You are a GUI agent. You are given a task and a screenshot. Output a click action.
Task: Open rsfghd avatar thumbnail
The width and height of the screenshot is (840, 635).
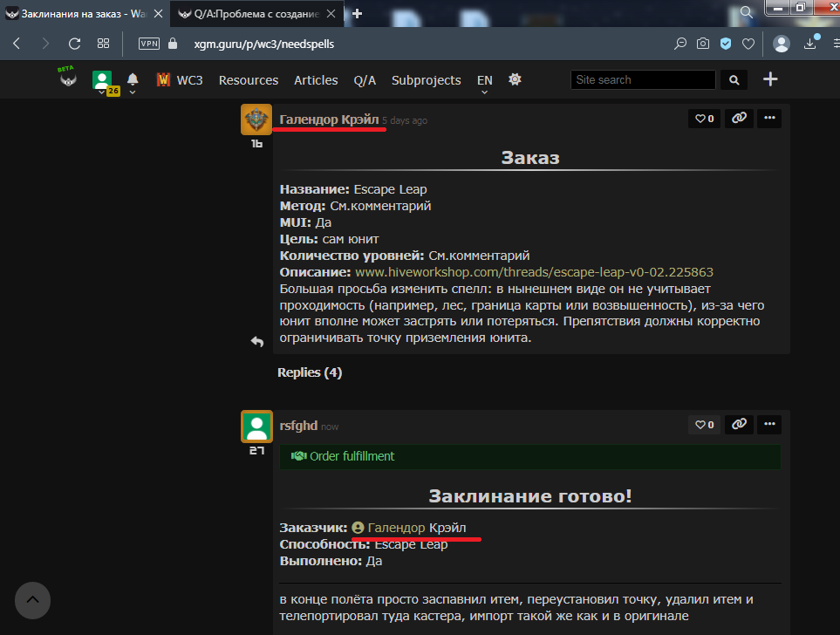coord(256,427)
